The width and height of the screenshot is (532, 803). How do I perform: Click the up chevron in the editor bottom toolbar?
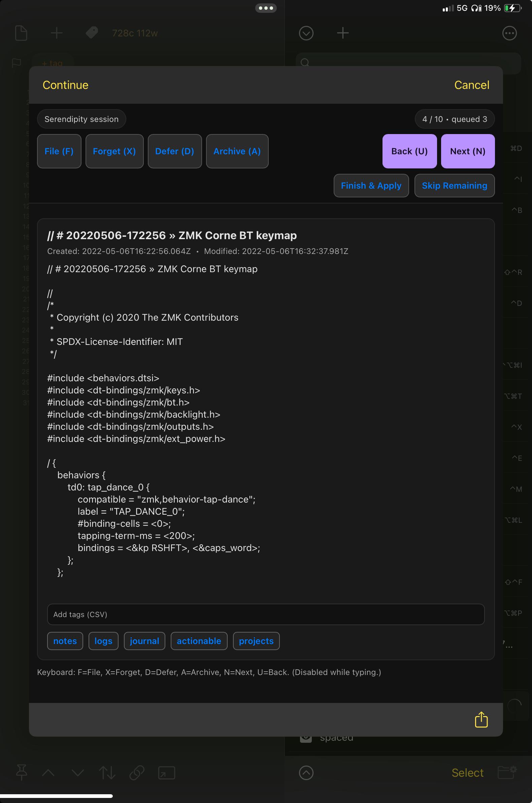(48, 773)
